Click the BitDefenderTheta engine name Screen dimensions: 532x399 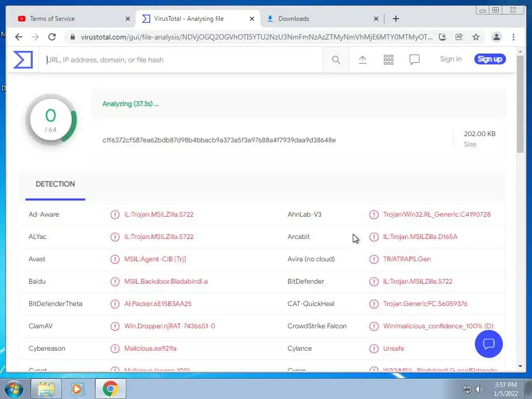55,304
